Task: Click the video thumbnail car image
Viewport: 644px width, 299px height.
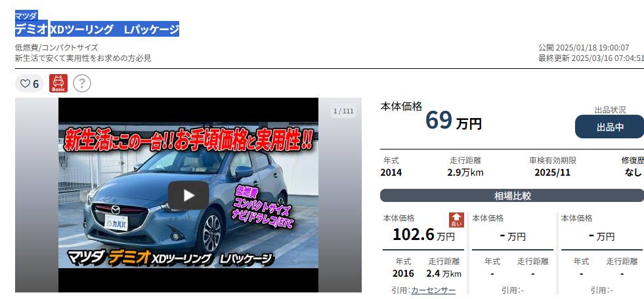Action: pos(188,195)
